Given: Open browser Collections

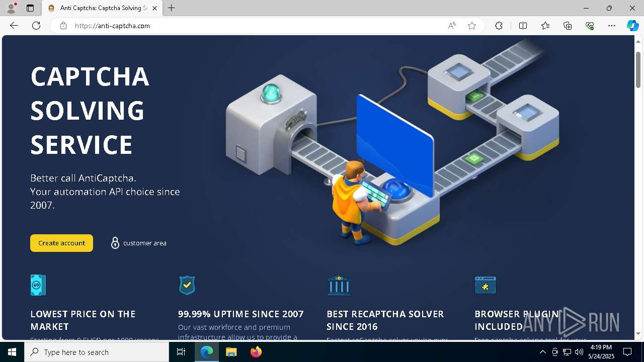Looking at the screenshot, I should click(x=568, y=26).
